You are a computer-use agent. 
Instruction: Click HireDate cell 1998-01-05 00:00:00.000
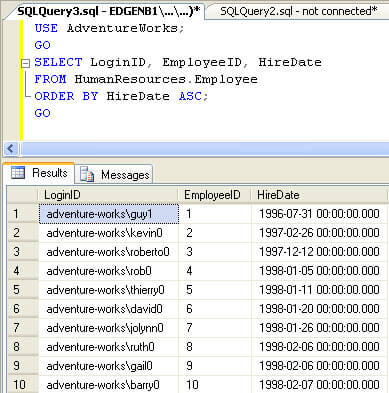click(x=320, y=271)
